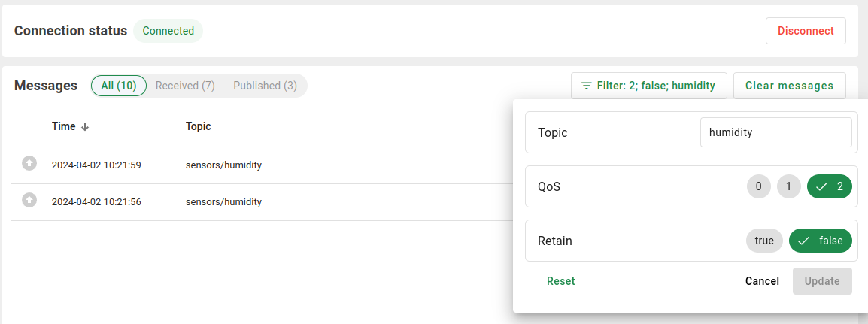This screenshot has width=868, height=324.
Task: Click published arrow icon on 10:21:59 message
Action: [x=29, y=162]
